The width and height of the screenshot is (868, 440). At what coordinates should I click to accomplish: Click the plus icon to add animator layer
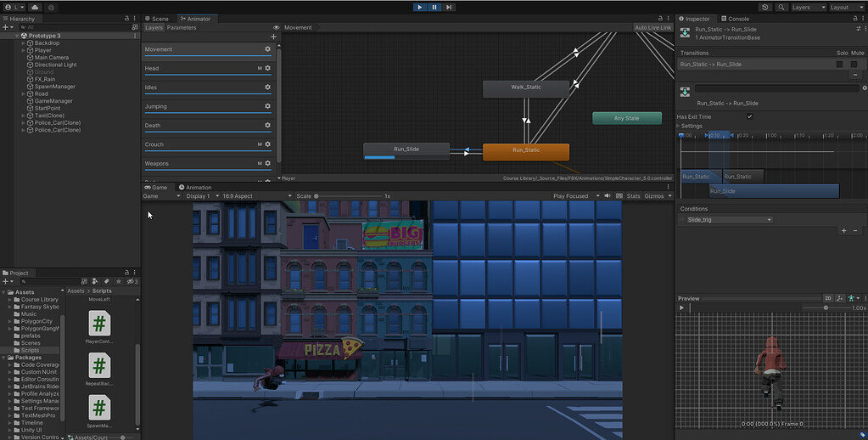273,37
